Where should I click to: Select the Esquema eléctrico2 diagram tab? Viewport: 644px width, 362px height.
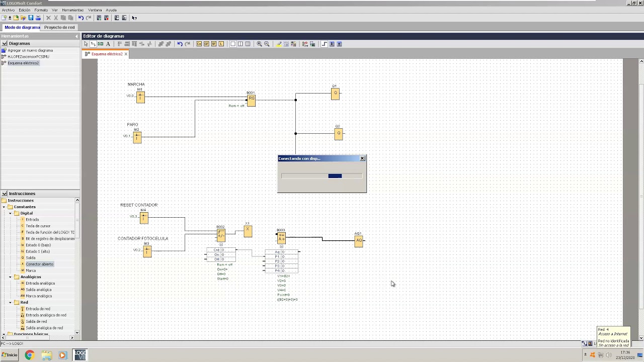pos(107,54)
